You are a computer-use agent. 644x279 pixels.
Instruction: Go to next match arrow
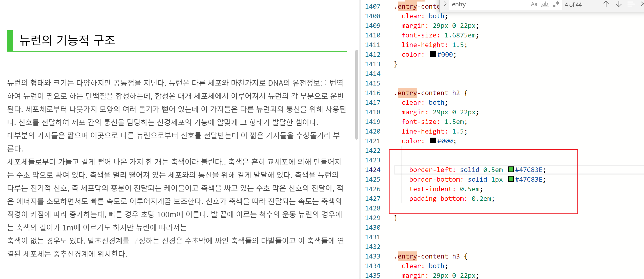pyautogui.click(x=619, y=4)
